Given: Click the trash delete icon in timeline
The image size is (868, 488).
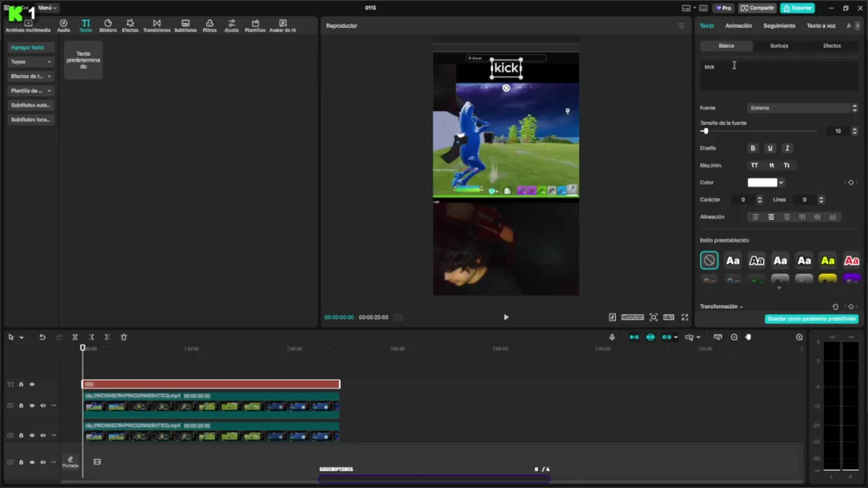Looking at the screenshot, I should (123, 337).
